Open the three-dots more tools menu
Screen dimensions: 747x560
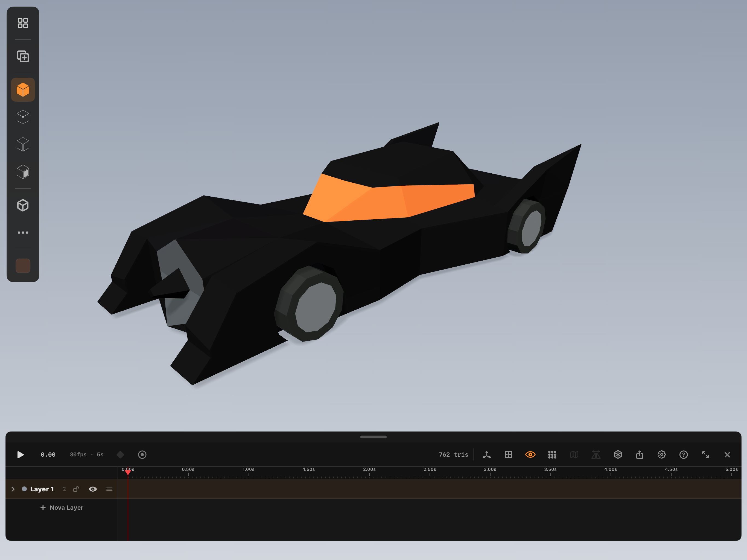(x=23, y=232)
